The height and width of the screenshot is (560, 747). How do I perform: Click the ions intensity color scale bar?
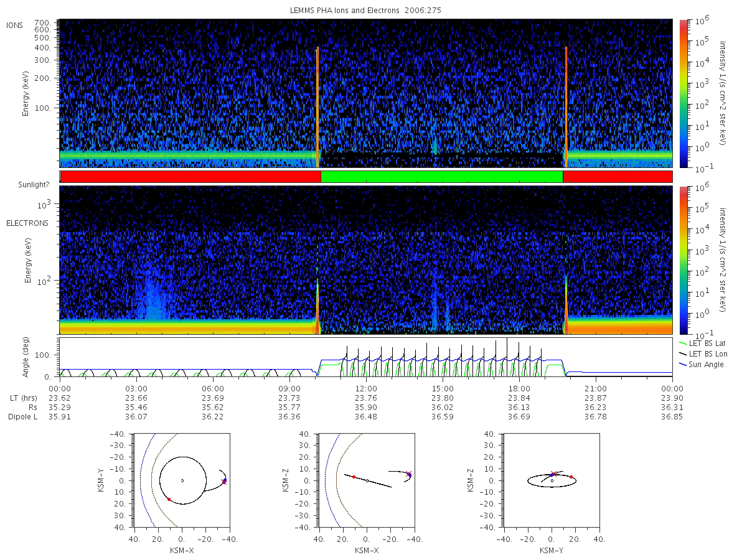(683, 93)
